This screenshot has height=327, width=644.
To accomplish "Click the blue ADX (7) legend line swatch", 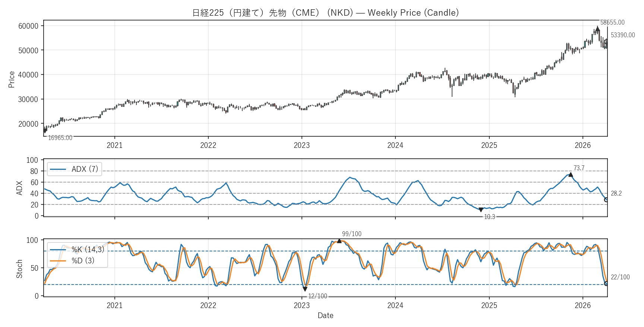I will (x=58, y=169).
